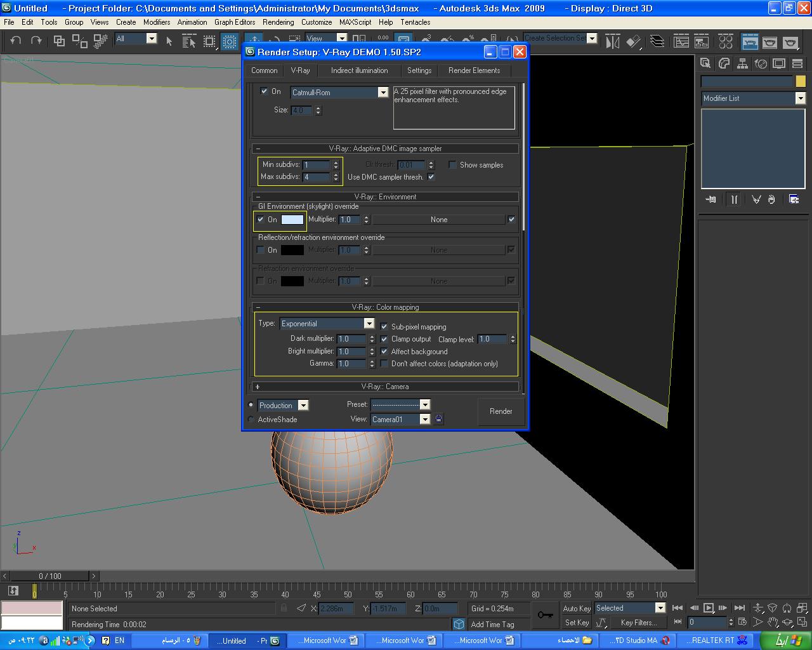Expand the V-Ray Camera rollout
The height and width of the screenshot is (650, 812).
pos(385,387)
